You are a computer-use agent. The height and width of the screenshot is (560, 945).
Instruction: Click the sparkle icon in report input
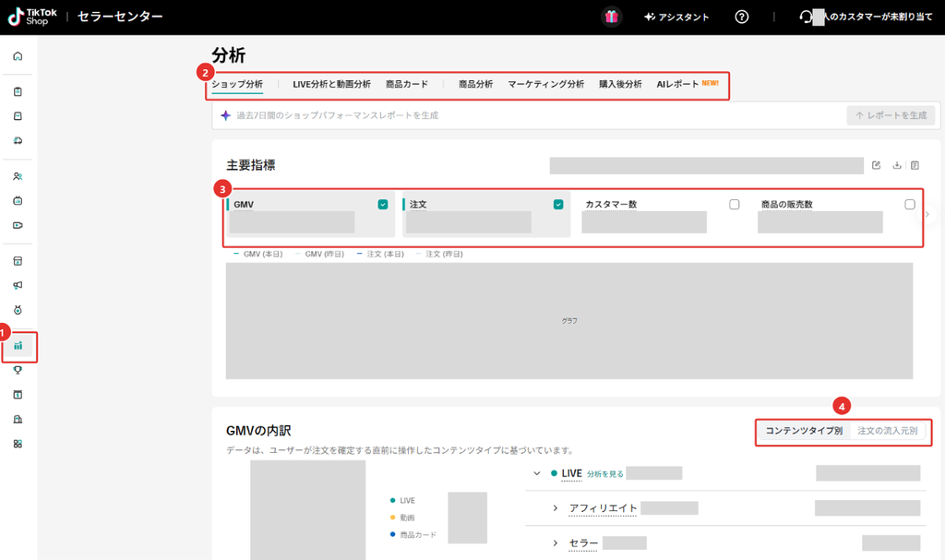tap(225, 115)
